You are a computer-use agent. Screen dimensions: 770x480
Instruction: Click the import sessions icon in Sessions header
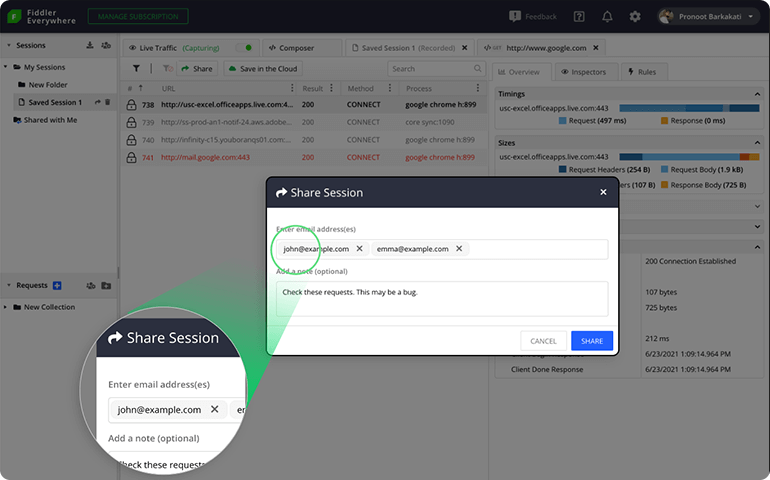click(90, 45)
